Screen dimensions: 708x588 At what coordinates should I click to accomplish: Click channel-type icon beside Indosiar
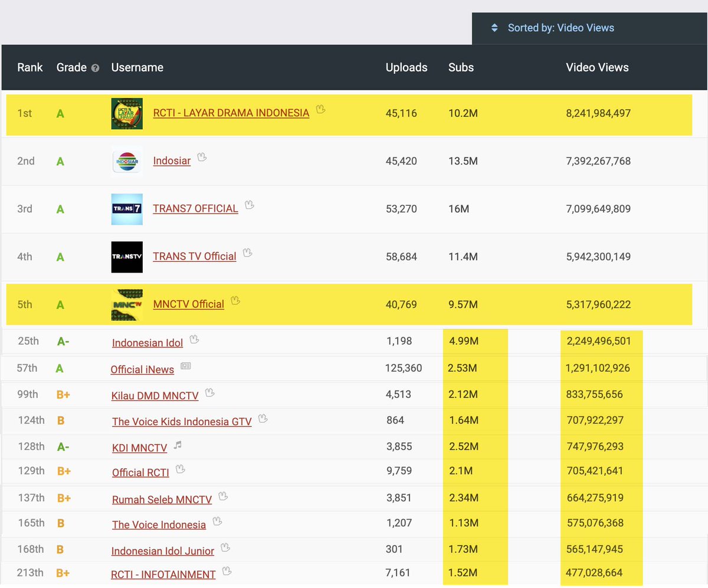(202, 157)
